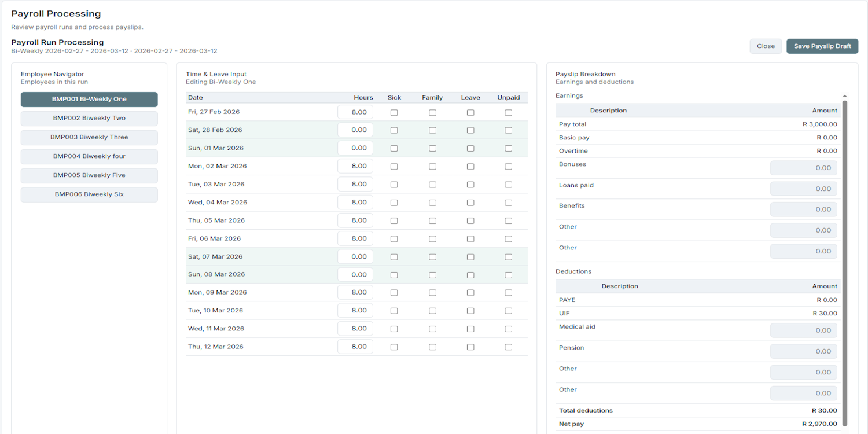
Task: Toggle Sick checkbox on Tue, 10 Mar 2026
Action: [394, 311]
